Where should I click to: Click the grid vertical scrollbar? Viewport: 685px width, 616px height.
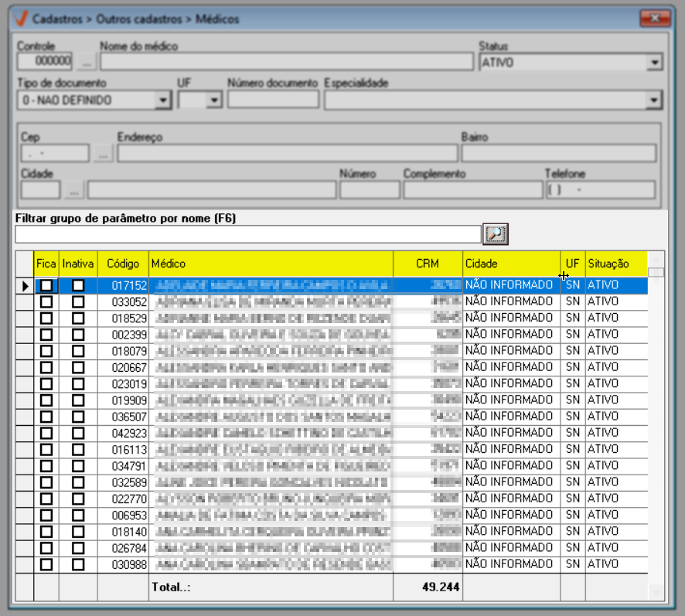click(656, 425)
